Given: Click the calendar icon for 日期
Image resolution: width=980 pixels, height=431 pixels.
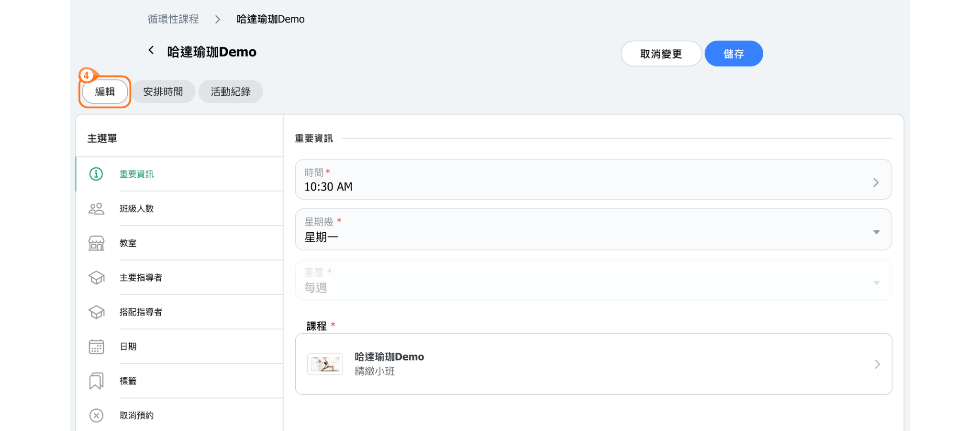Looking at the screenshot, I should click(x=96, y=347).
